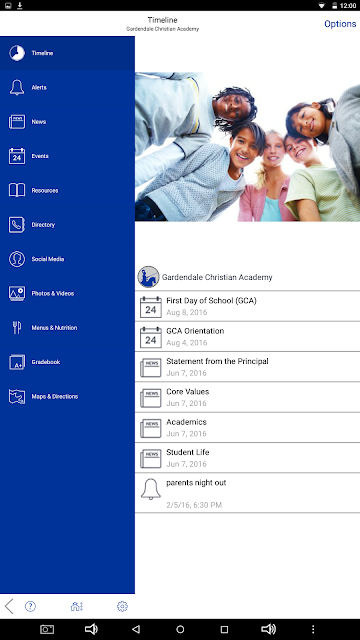Collapse the sidebar with back chevron
Screen dimensions: 360x640
[x=9, y=606]
